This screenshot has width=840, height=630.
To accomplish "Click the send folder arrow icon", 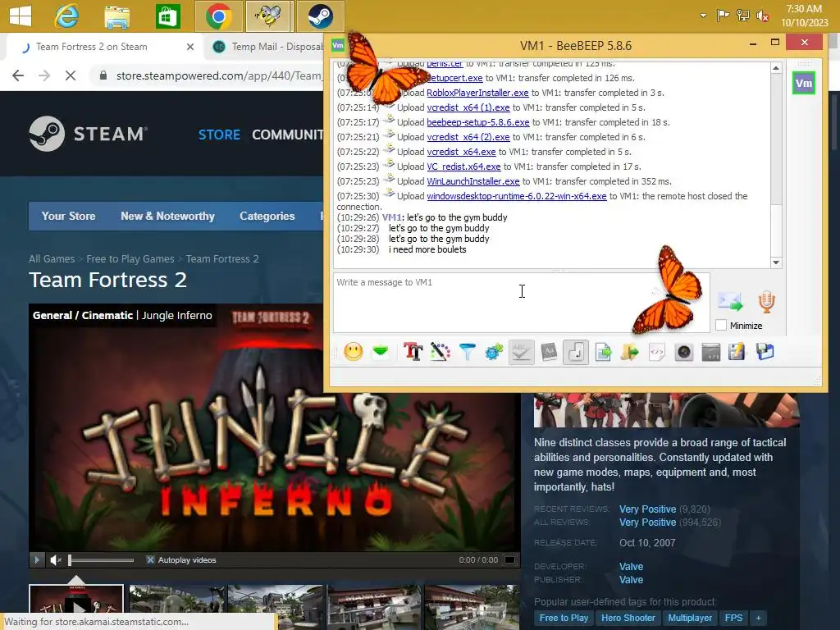I will pos(630,352).
